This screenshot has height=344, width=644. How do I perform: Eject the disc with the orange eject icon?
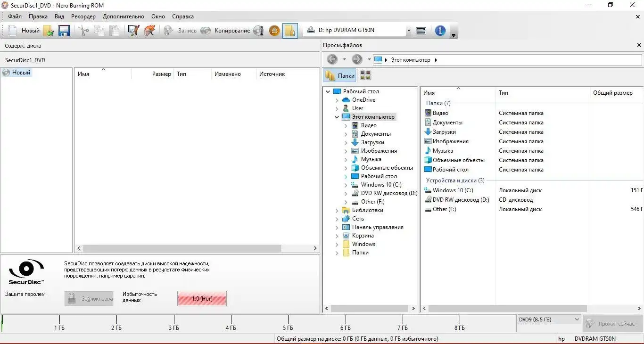274,31
